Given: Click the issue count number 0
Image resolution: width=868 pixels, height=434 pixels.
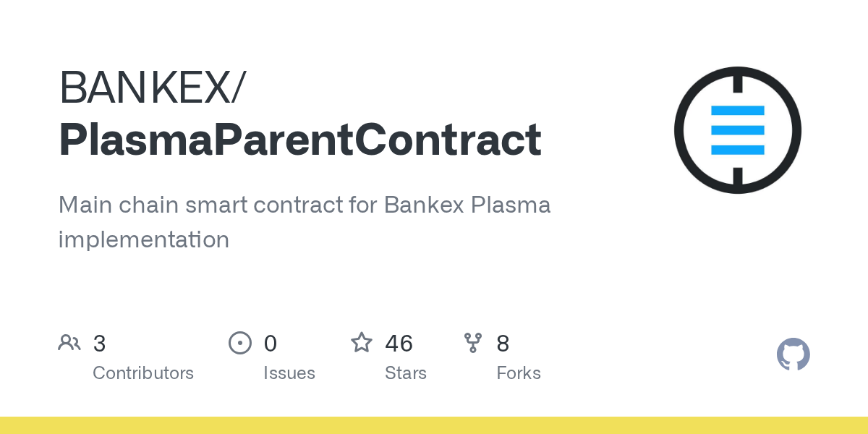Looking at the screenshot, I should (x=271, y=344).
